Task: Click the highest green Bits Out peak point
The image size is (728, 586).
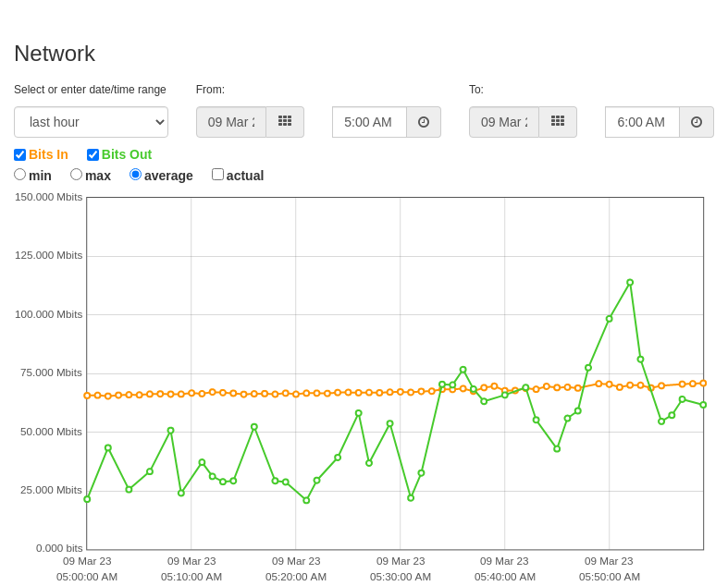Action: point(630,283)
